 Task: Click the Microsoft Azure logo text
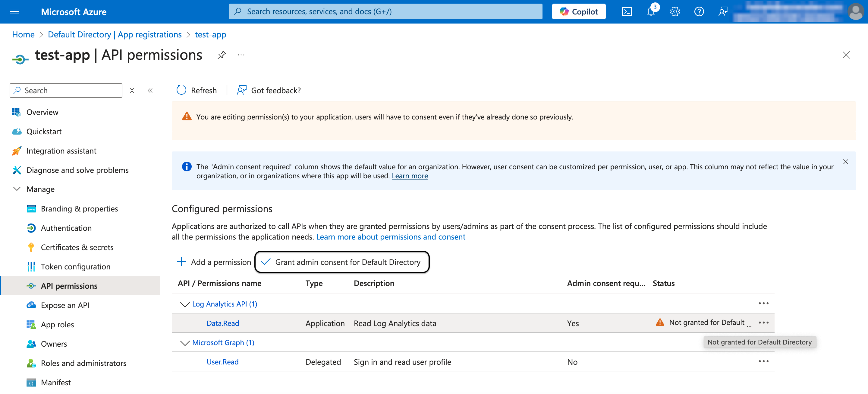[74, 12]
